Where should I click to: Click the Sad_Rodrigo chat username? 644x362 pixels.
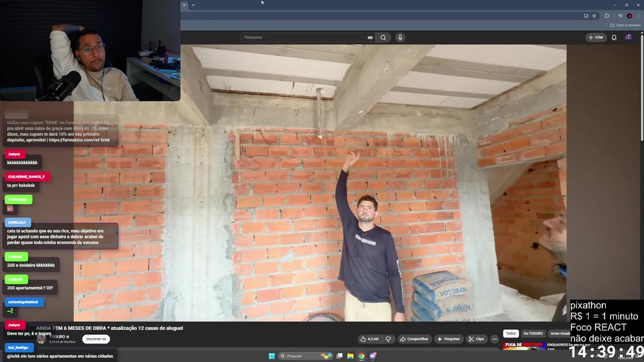19,347
